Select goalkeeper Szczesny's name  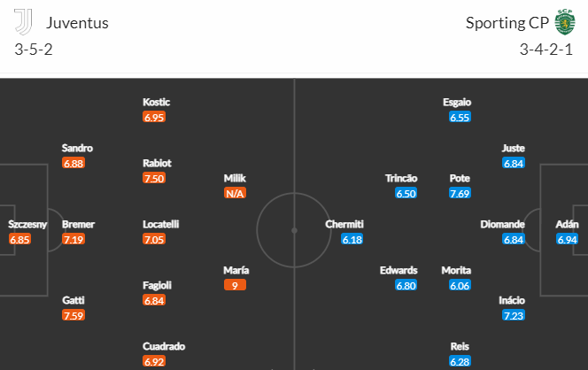pyautogui.click(x=27, y=224)
